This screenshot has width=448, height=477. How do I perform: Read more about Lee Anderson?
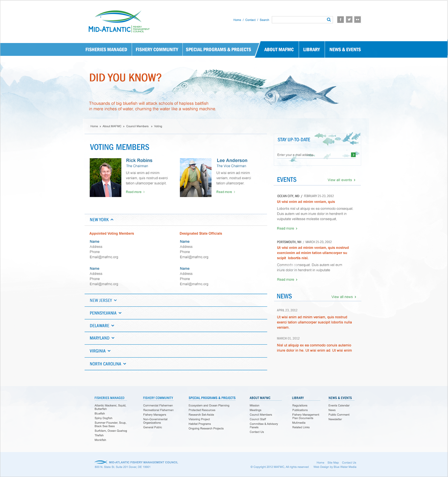[x=226, y=192]
